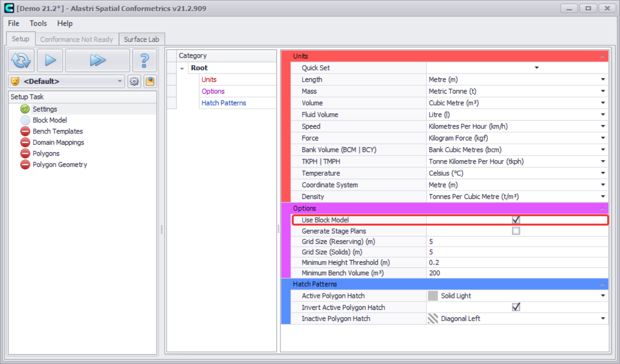Screen dimensions: 620x364
Task: Click the Root label in Category tree
Action: [199, 68]
